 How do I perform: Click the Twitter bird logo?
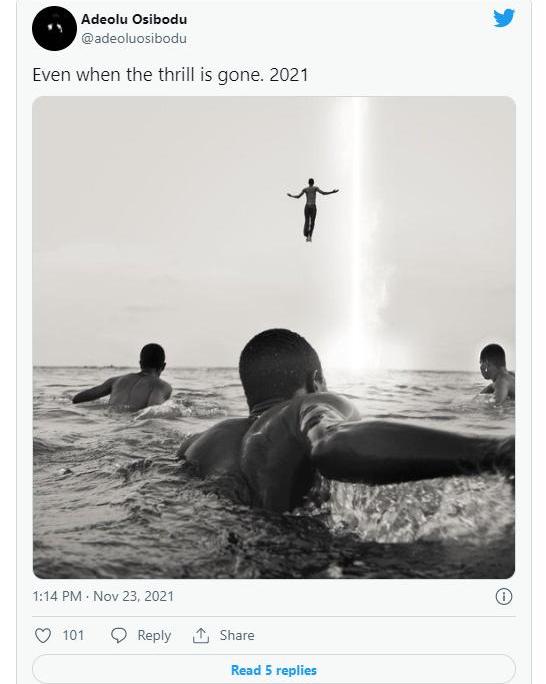tap(504, 18)
